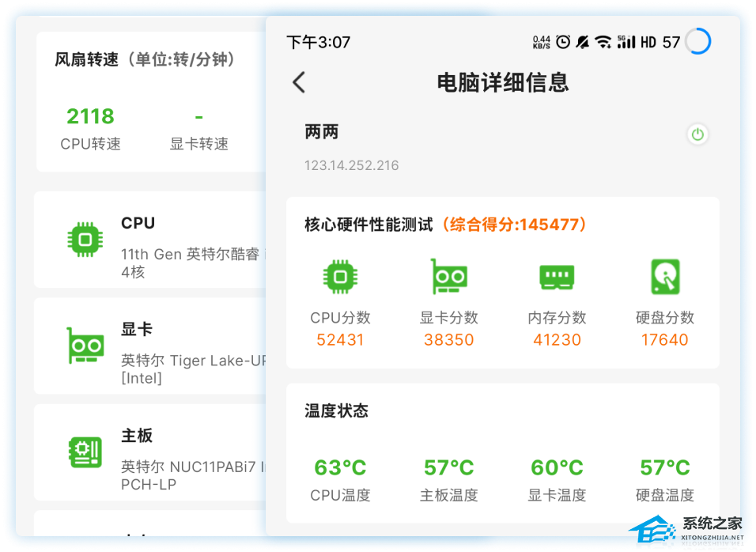
Task: Tap the battery ring indicator
Action: [698, 41]
